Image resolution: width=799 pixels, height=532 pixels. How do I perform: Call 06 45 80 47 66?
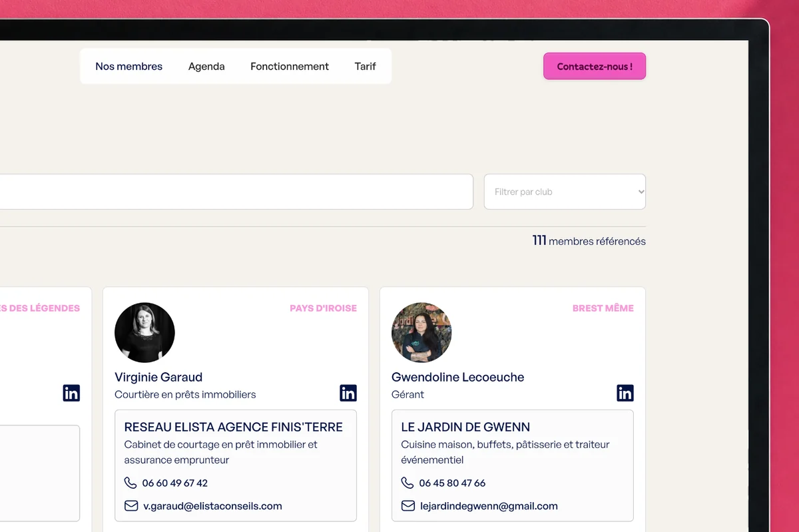tap(452, 483)
